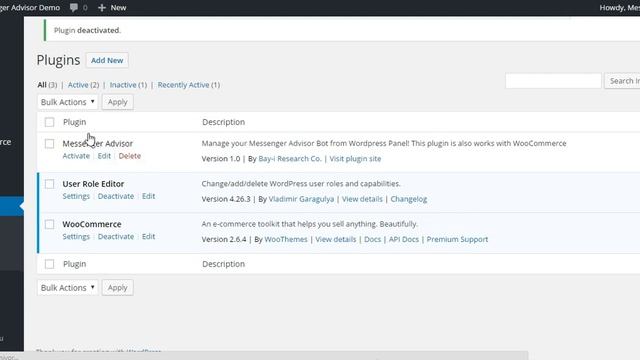Click the Howdy user menu in admin bar
The image size is (640, 360).
[x=620, y=7]
